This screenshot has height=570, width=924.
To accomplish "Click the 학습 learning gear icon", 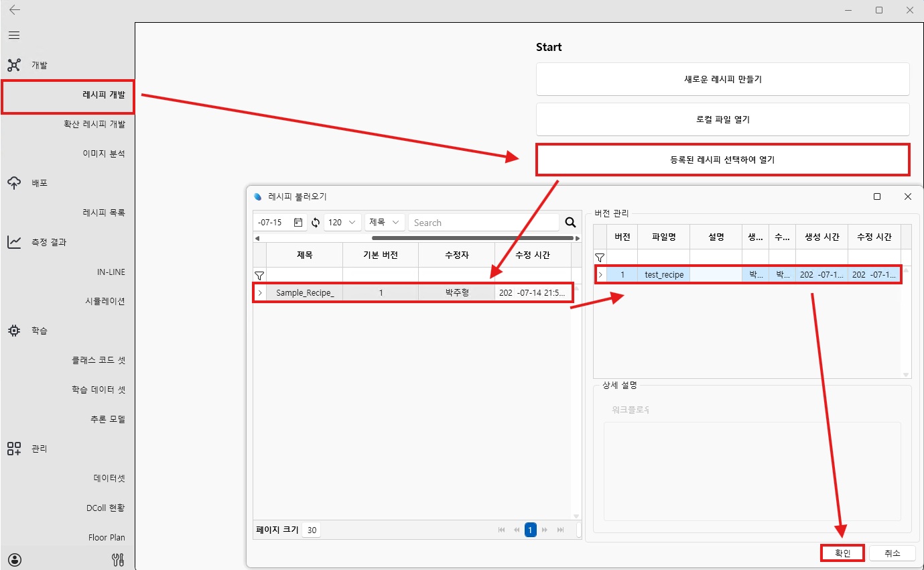I will 13,330.
